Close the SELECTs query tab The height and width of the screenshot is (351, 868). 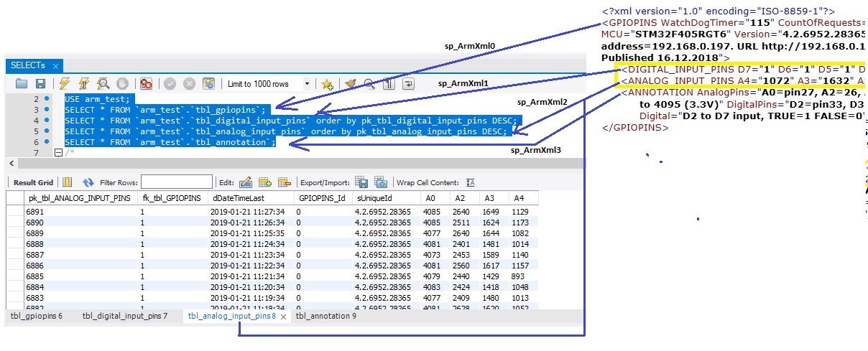coord(56,66)
